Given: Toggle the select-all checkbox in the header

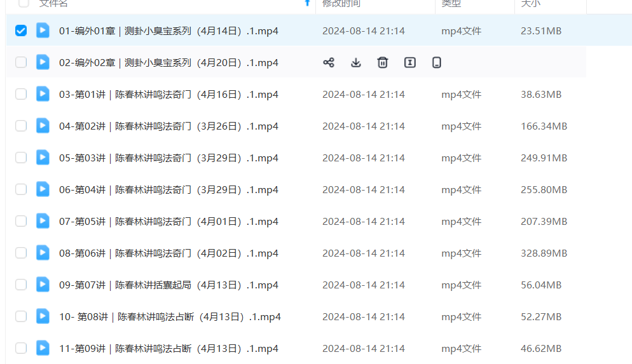Looking at the screenshot, I should pyautogui.click(x=24, y=3).
